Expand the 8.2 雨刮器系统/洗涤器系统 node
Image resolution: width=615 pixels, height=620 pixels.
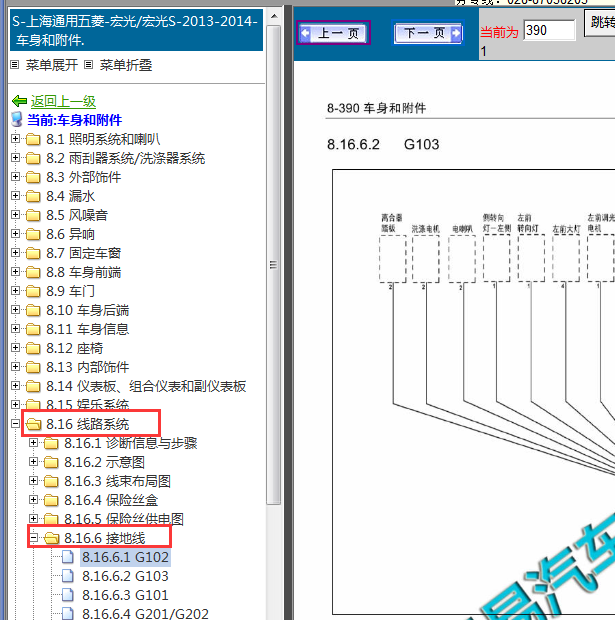15,158
